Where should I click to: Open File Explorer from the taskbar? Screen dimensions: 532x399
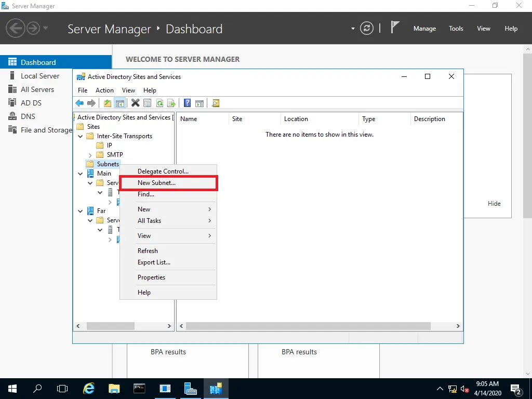click(x=114, y=389)
